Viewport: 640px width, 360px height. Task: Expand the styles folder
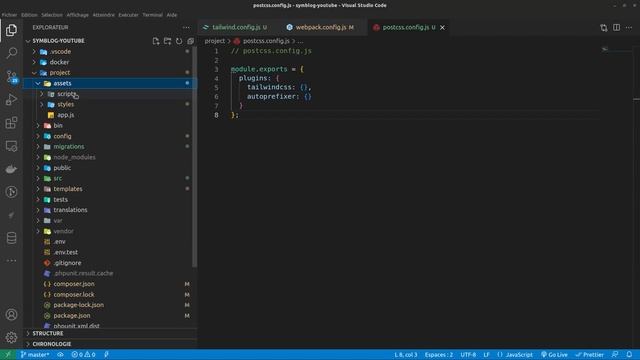pos(110,104)
